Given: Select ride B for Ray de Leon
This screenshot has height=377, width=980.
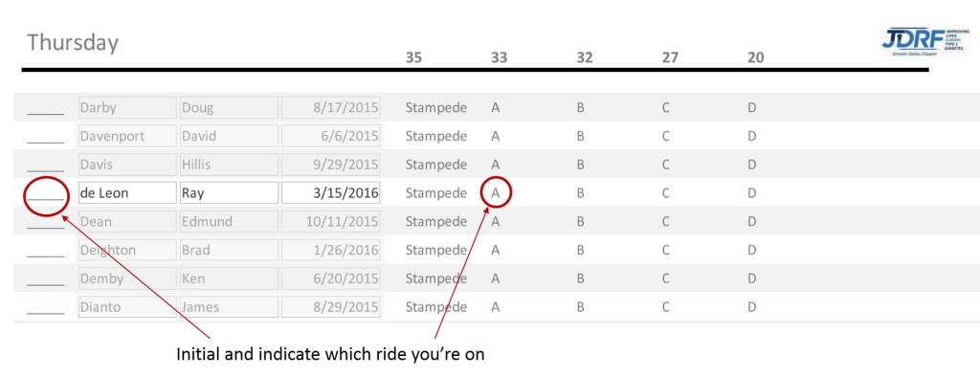Looking at the screenshot, I should [x=581, y=193].
